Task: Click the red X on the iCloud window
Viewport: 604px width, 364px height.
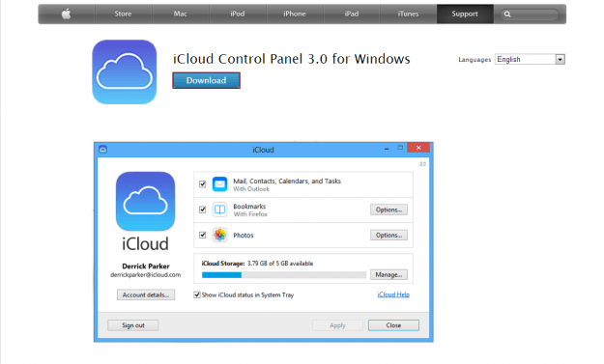Action: point(418,148)
